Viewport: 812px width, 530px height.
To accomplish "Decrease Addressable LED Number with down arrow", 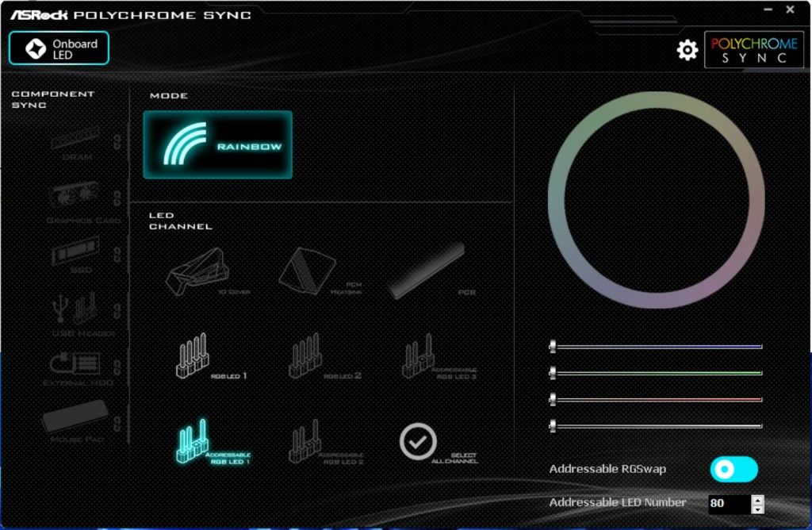I will coord(757,509).
